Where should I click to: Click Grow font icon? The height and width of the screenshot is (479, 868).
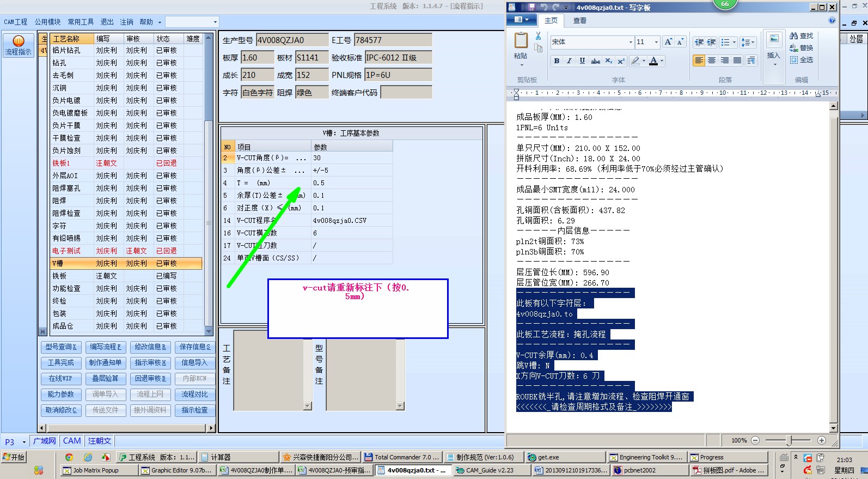668,42
